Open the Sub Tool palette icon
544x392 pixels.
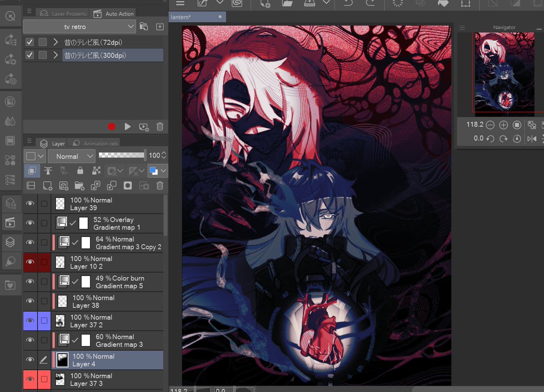coord(10,40)
